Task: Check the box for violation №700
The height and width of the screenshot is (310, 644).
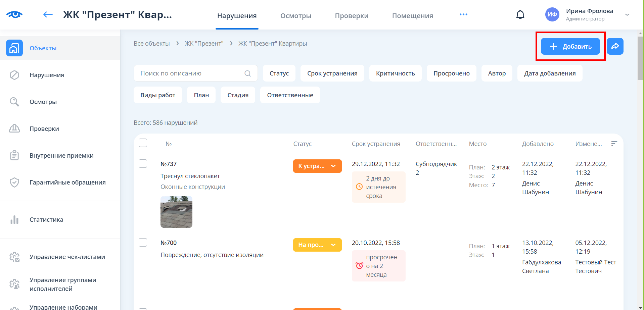Action: coord(143,243)
